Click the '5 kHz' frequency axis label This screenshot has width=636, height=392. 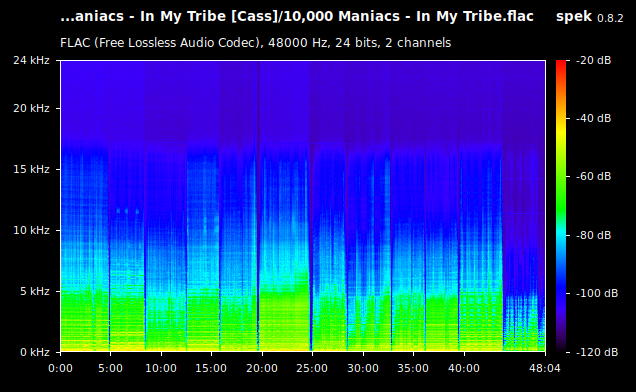35,291
